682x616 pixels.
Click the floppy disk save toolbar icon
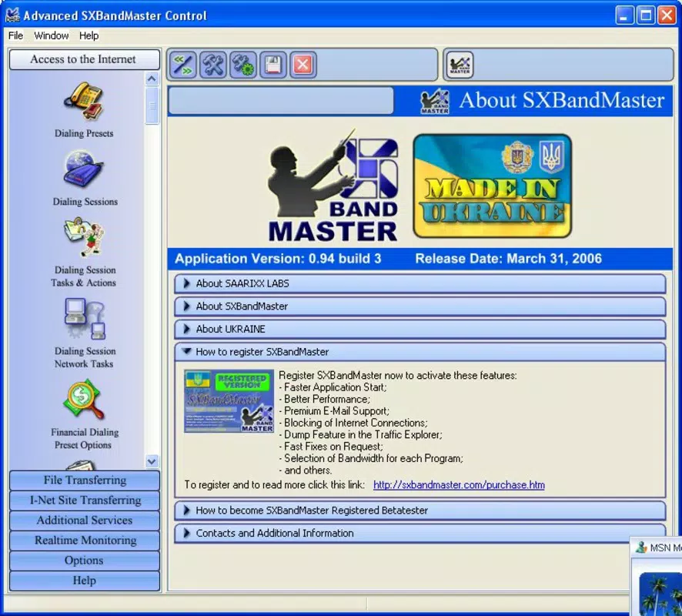click(x=272, y=65)
